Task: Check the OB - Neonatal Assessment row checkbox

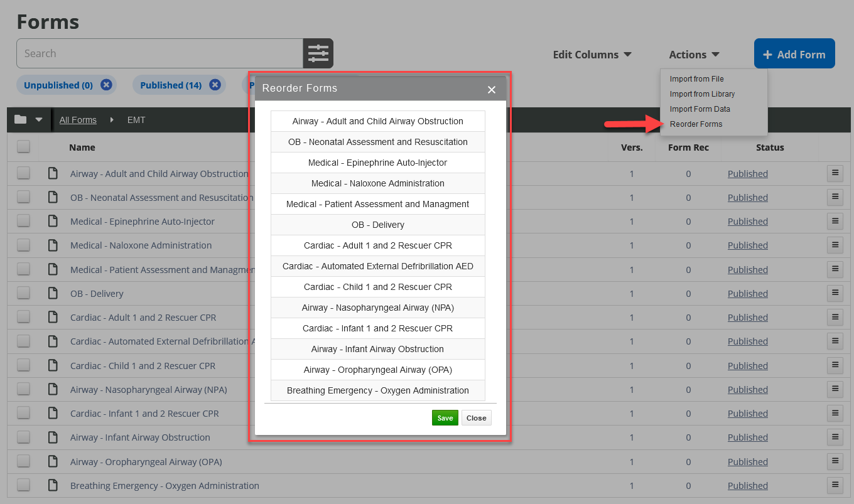Action: tap(23, 197)
